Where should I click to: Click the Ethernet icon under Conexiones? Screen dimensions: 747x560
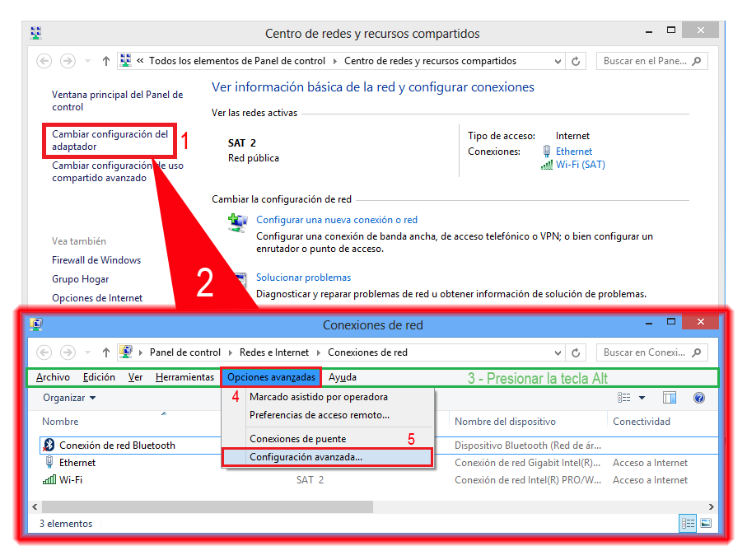546,151
